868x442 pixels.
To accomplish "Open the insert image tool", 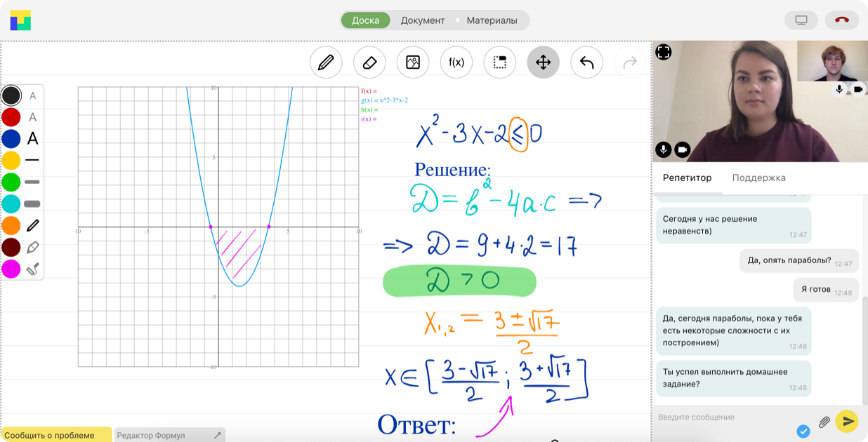I will tap(413, 62).
